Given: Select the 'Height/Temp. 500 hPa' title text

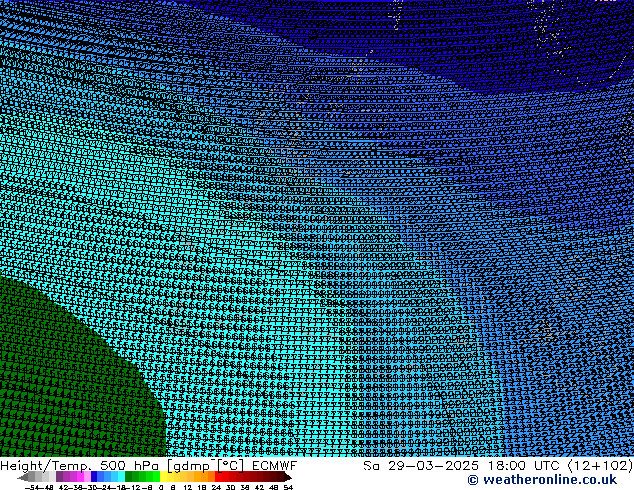Looking at the screenshot, I should coord(79,466).
